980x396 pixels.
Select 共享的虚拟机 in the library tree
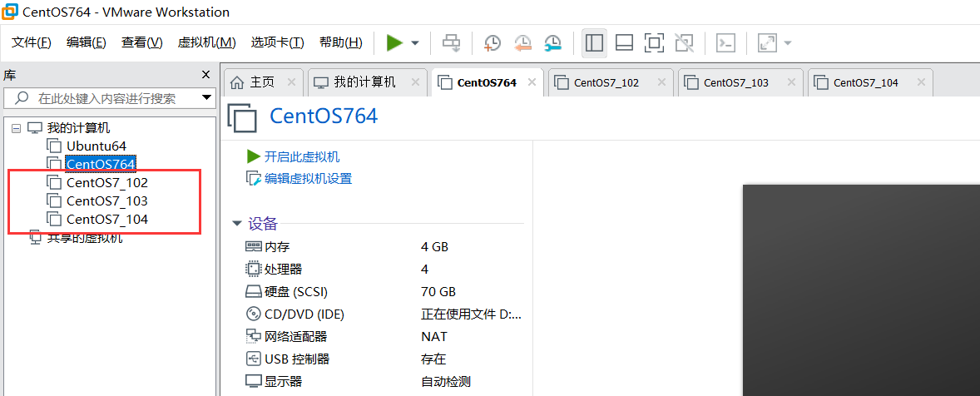pos(85,237)
